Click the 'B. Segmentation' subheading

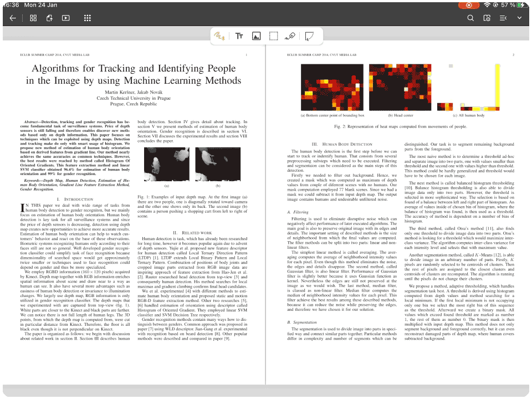pos(302,323)
